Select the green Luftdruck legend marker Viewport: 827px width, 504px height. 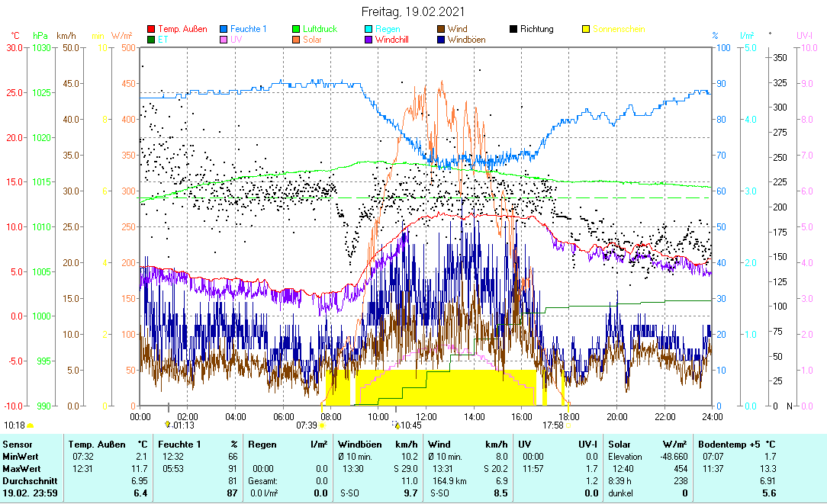click(x=296, y=30)
